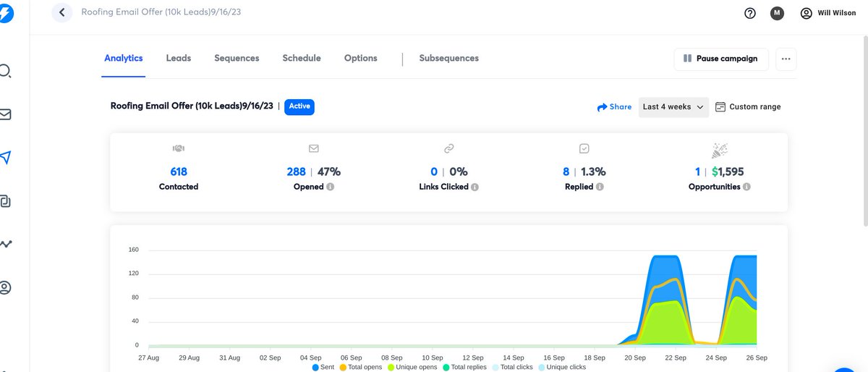This screenshot has height=372, width=868.
Task: Click the 0% links clicked rate
Action: (x=459, y=172)
